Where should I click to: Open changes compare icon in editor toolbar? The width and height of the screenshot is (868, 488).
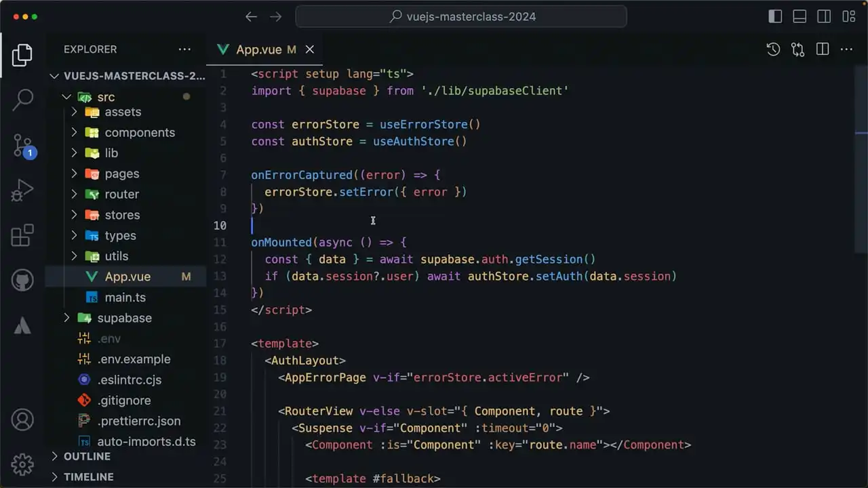[797, 49]
